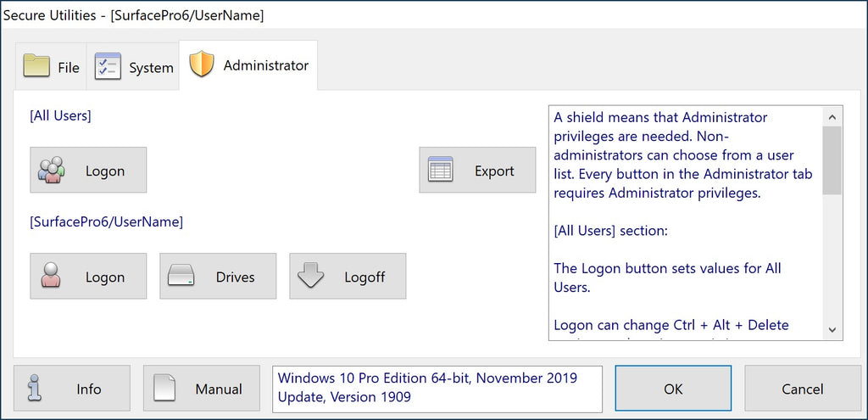Click the help panel scrollbar thumb
The width and height of the screenshot is (868, 420).
point(832,160)
